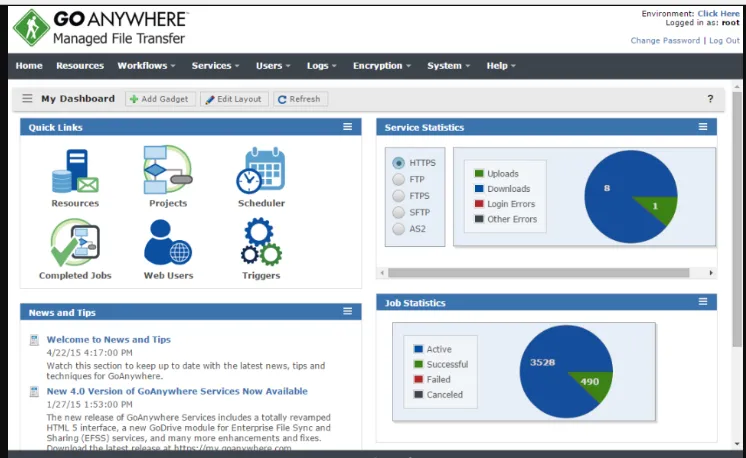746x458 pixels.
Task: Click the dark Other Errors legend swatch
Action: tap(479, 219)
